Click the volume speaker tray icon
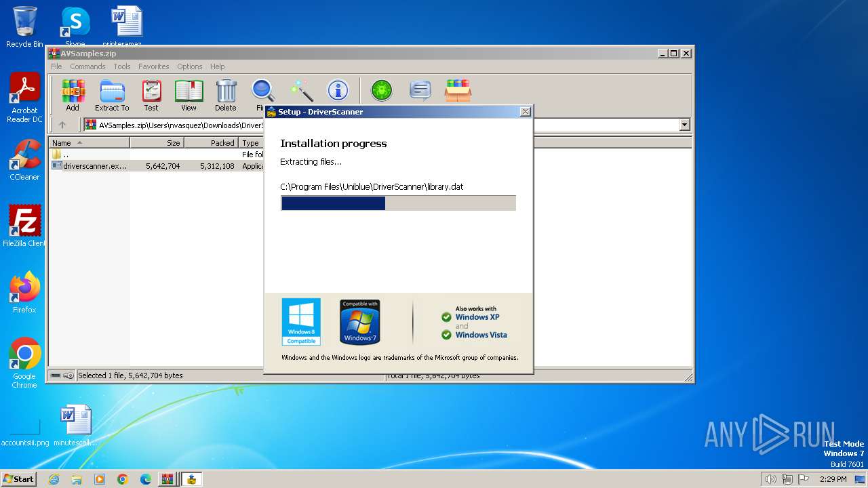The height and width of the screenshot is (488, 868). click(770, 479)
